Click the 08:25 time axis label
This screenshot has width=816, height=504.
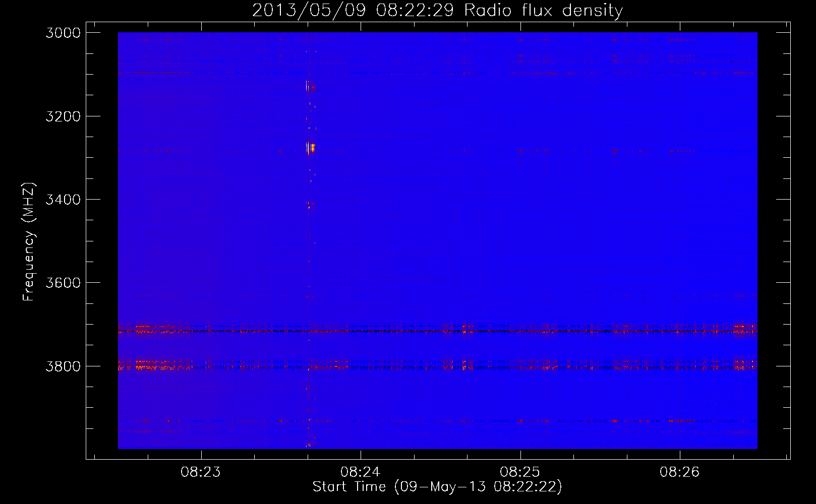[520, 472]
